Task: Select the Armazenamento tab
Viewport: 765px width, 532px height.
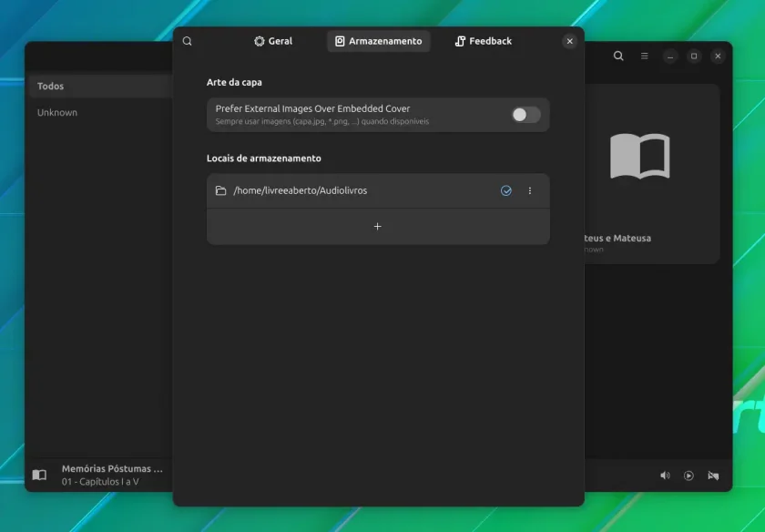Action: [379, 41]
